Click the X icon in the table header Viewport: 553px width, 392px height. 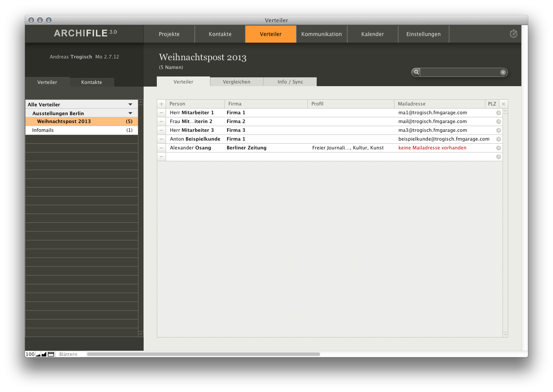click(x=503, y=104)
